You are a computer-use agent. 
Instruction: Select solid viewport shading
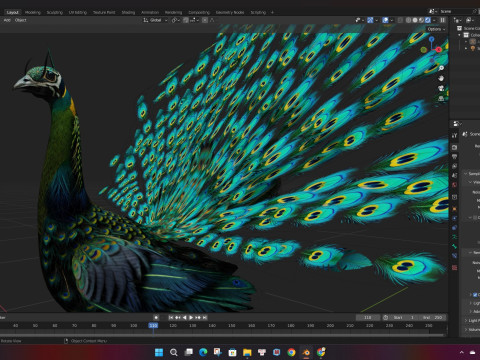click(415, 20)
